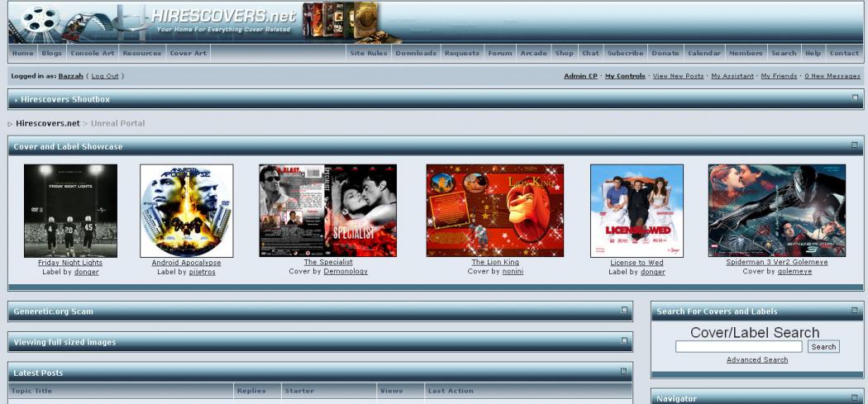
Task: Toggle the Generetic.org Scam panel collapse icon
Action: (x=625, y=311)
